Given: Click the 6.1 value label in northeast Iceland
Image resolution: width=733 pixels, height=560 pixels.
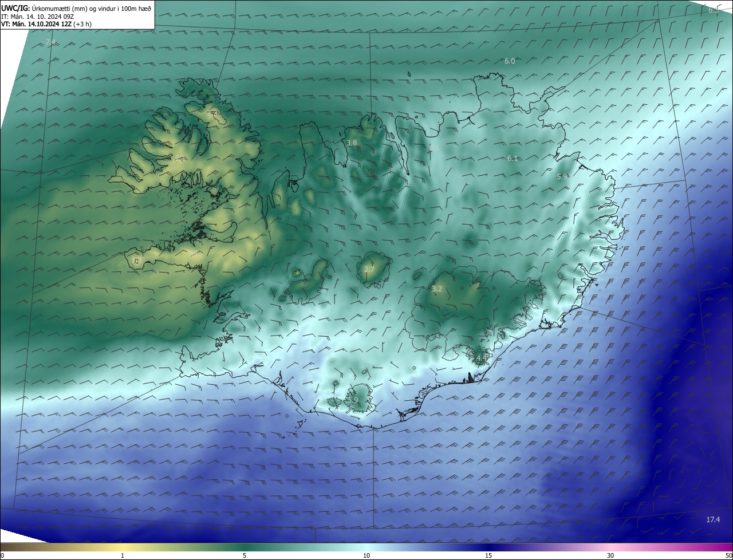Looking at the screenshot, I should [513, 158].
